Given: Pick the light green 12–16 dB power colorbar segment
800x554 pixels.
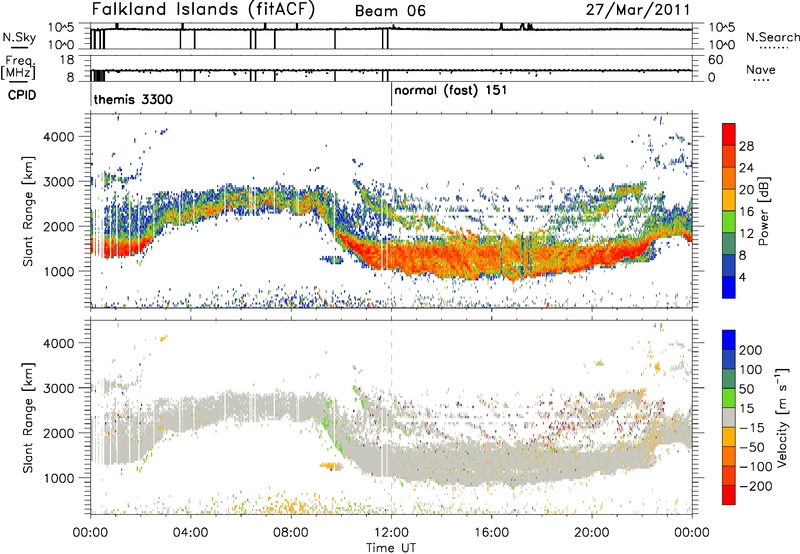Looking at the screenshot, I should tap(729, 222).
